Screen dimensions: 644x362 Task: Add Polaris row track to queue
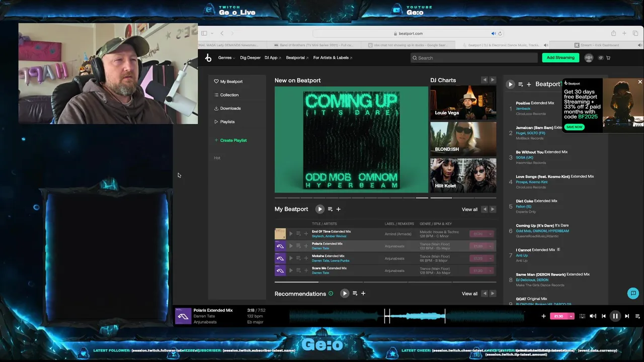pos(298,246)
